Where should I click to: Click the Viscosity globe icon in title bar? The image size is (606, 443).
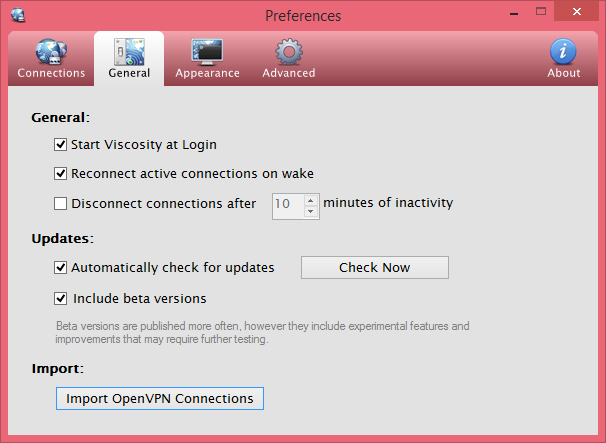tap(18, 15)
